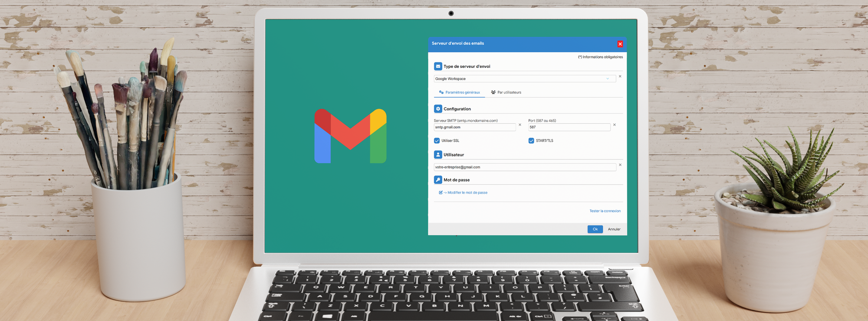Toggle the START/TLS checkbox
This screenshot has width=868, height=321.
point(531,141)
